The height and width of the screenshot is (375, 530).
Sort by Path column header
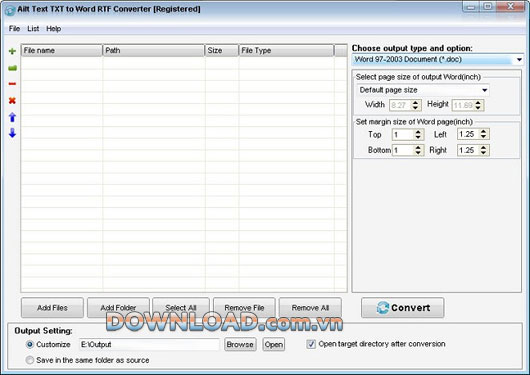(154, 50)
